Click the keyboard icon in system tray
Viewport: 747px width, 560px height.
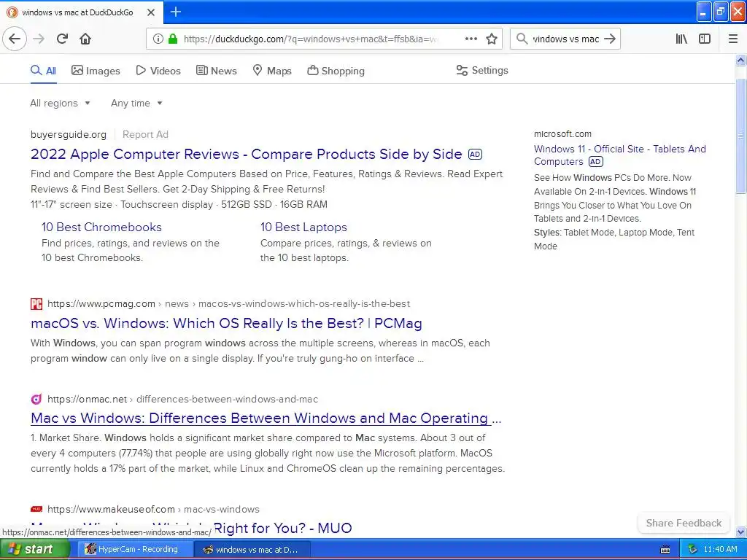[x=665, y=550]
